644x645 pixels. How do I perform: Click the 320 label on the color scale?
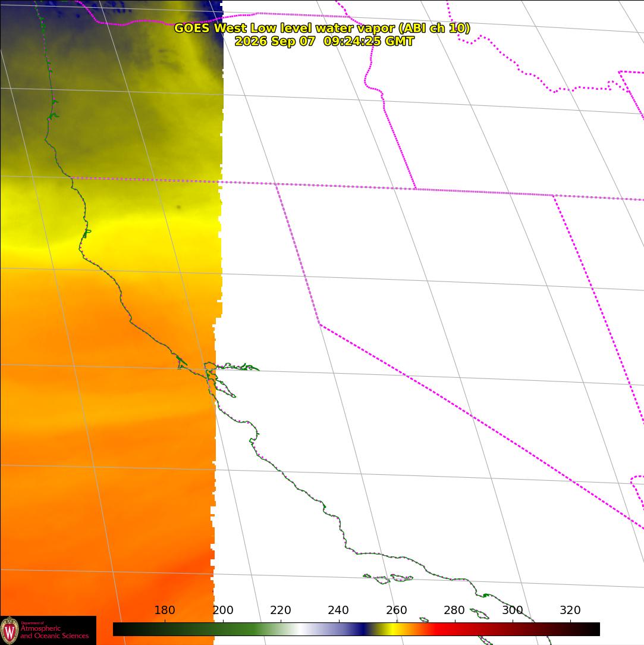tap(570, 610)
